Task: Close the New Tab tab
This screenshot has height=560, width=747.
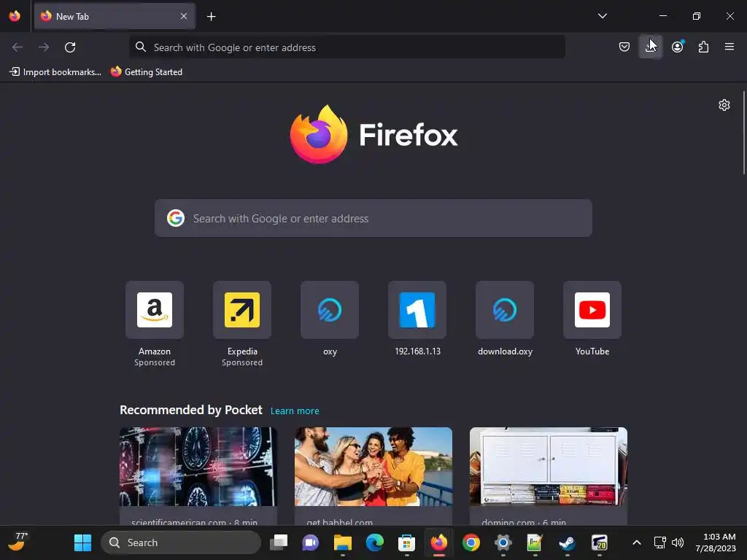Action: point(184,16)
